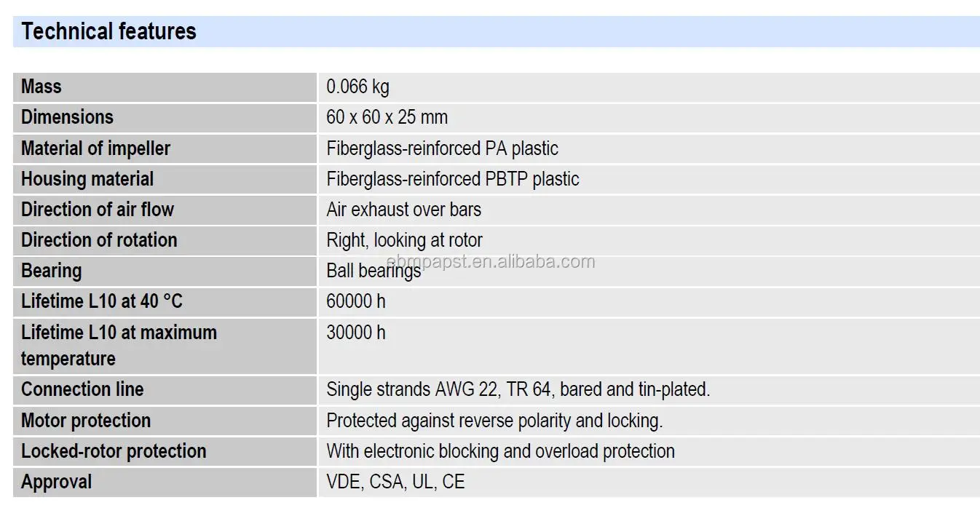Select the Lifetime L10 at 40 °C label

(x=102, y=301)
